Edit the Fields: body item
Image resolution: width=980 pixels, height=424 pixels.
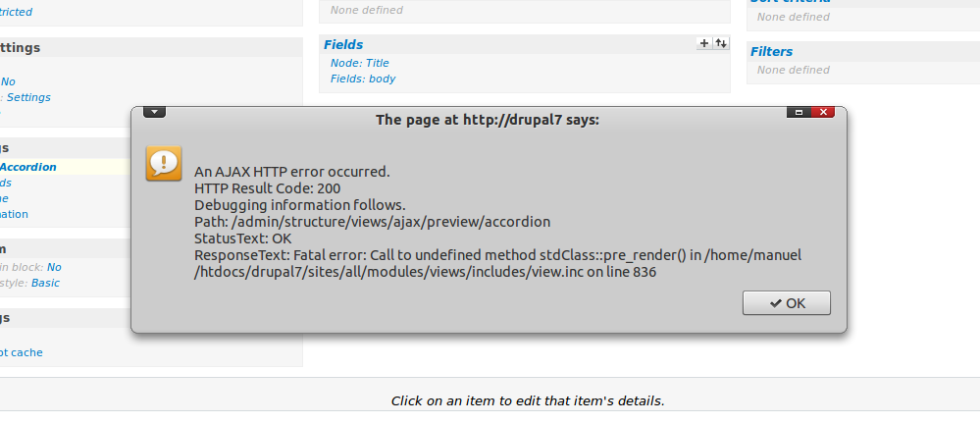[363, 79]
